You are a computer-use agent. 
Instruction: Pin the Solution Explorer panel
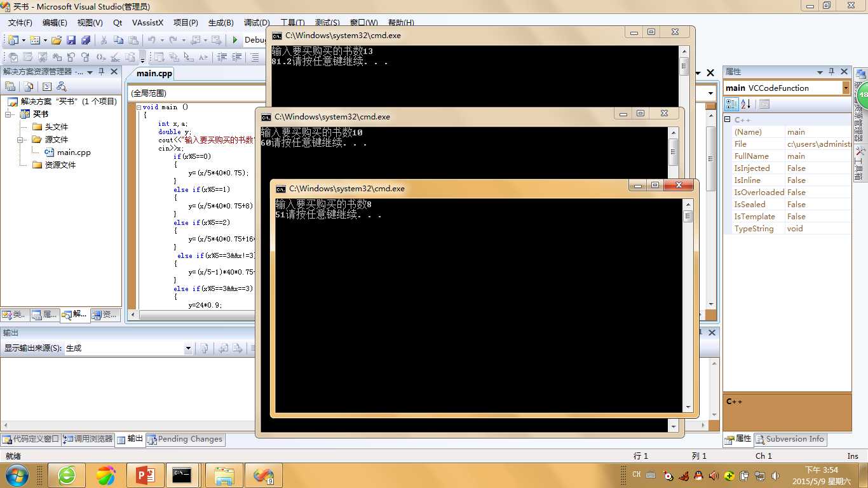pyautogui.click(x=102, y=72)
